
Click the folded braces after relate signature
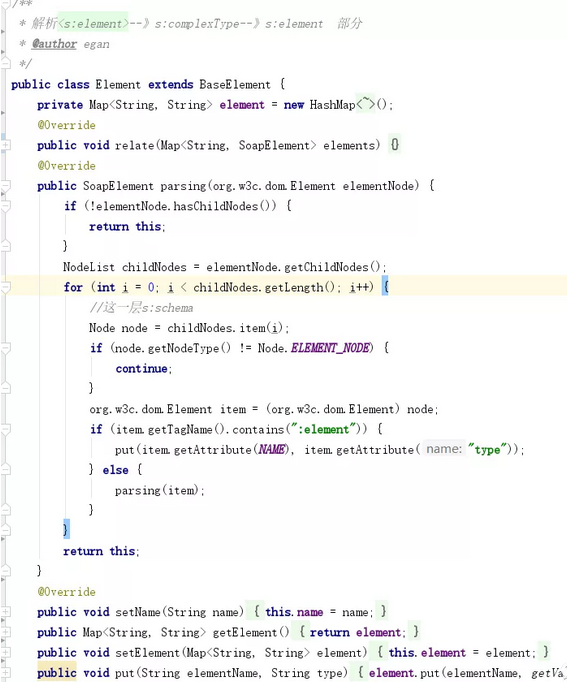(394, 144)
